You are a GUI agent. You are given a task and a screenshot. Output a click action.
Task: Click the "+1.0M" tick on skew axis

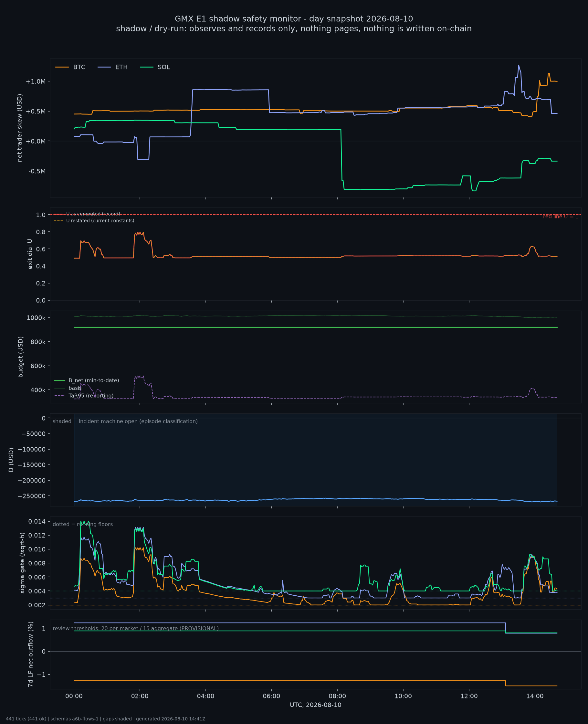tap(35, 81)
